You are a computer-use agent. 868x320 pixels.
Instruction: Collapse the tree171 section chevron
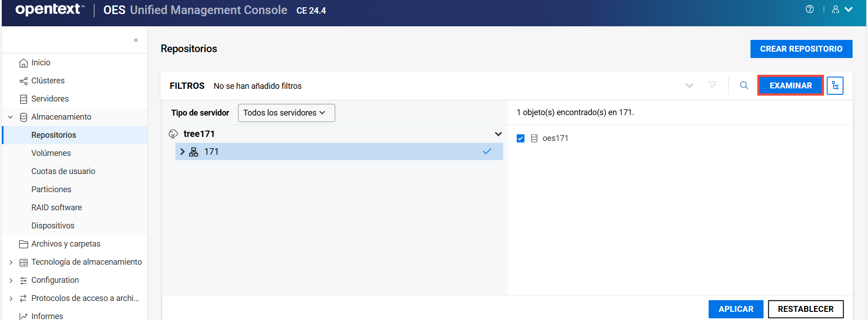tap(498, 134)
